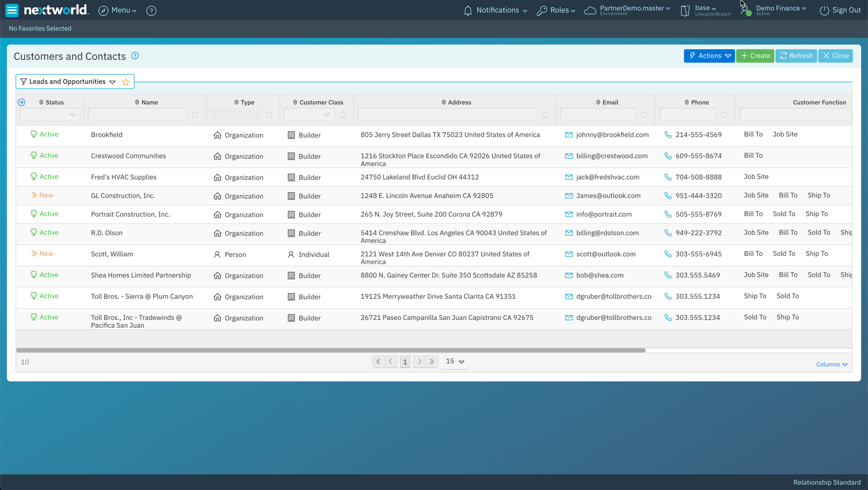
Task: Open the Notifications bell
Action: click(467, 10)
